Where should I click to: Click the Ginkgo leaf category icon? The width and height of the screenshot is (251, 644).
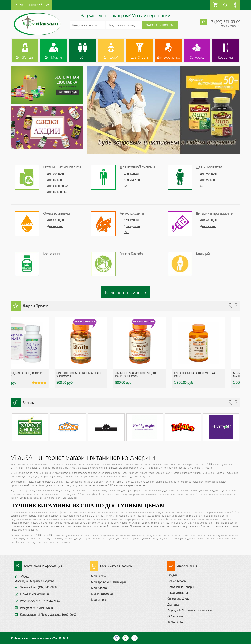(103, 264)
